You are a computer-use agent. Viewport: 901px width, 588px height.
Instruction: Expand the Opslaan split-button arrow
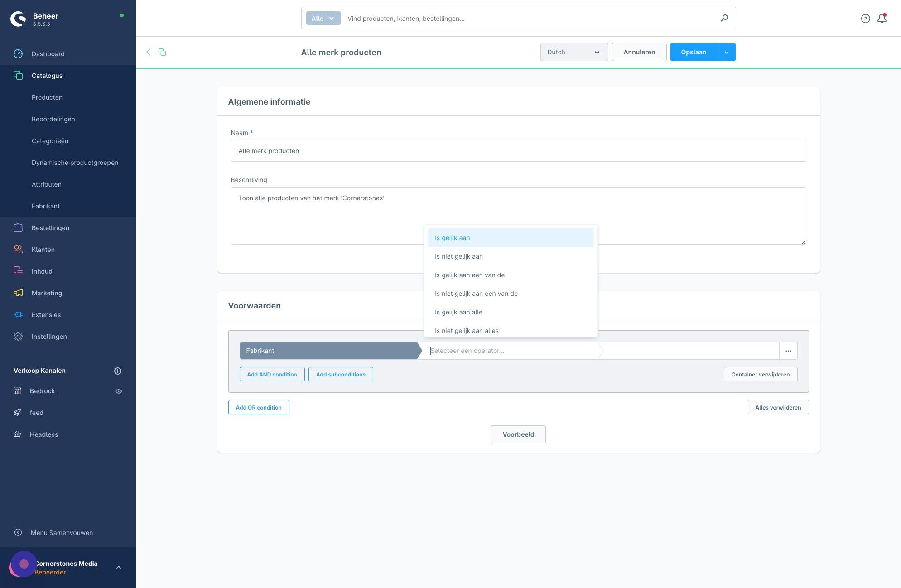click(x=727, y=52)
